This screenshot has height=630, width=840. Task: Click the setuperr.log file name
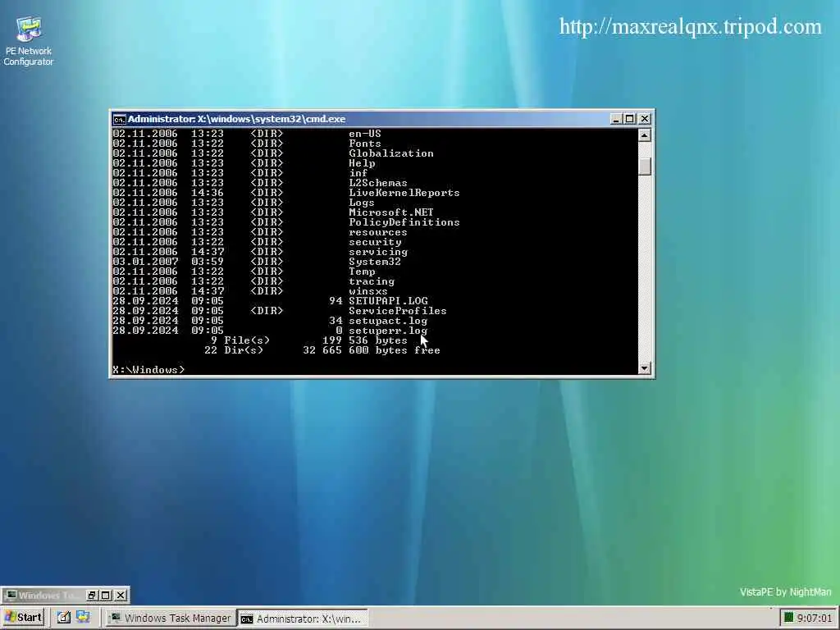pyautogui.click(x=388, y=331)
